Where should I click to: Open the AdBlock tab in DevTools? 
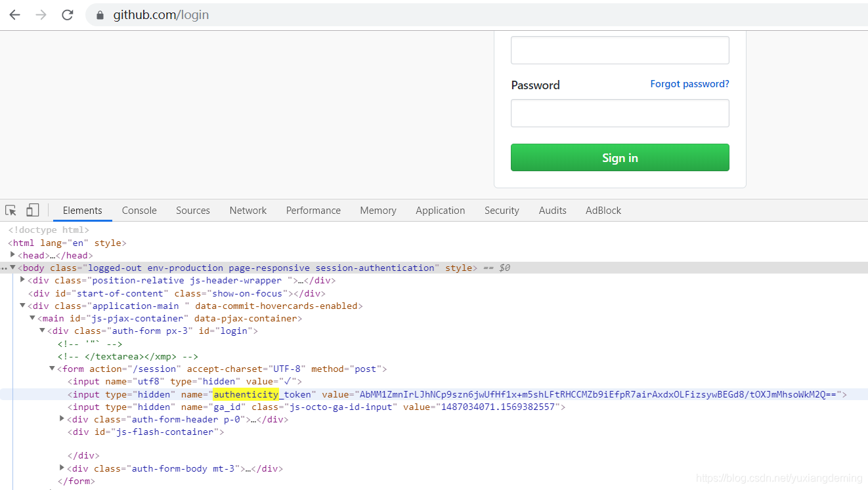(x=603, y=211)
